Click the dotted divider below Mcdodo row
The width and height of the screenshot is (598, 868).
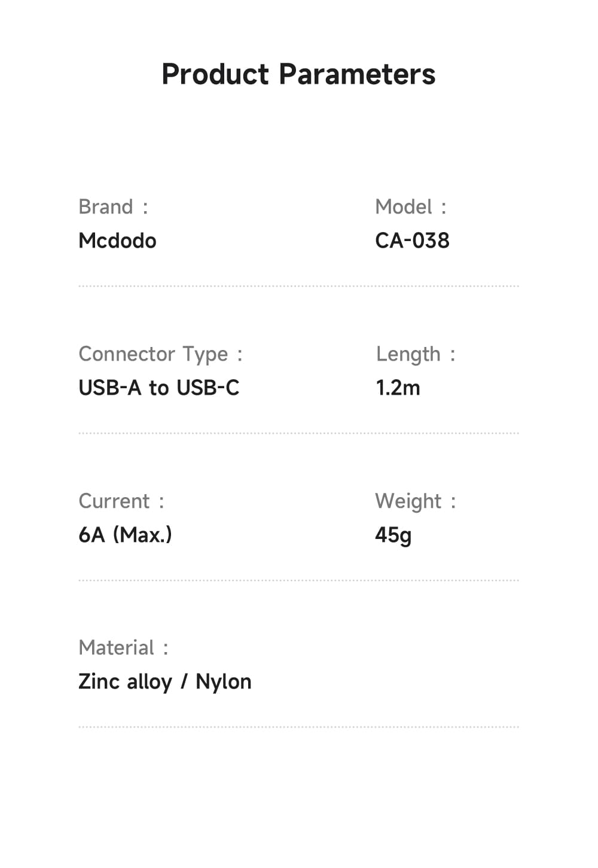point(298,287)
